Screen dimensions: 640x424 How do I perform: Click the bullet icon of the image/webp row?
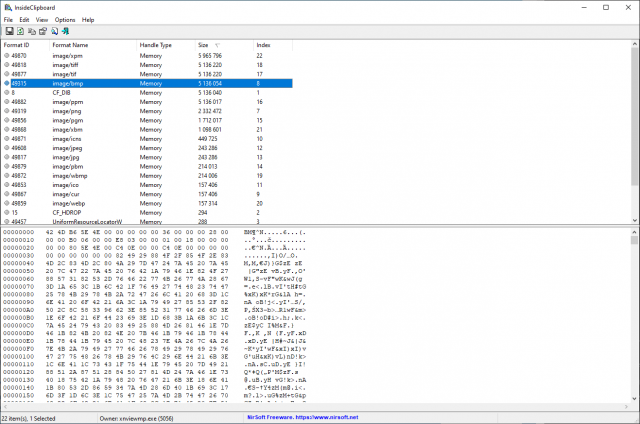click(7, 203)
